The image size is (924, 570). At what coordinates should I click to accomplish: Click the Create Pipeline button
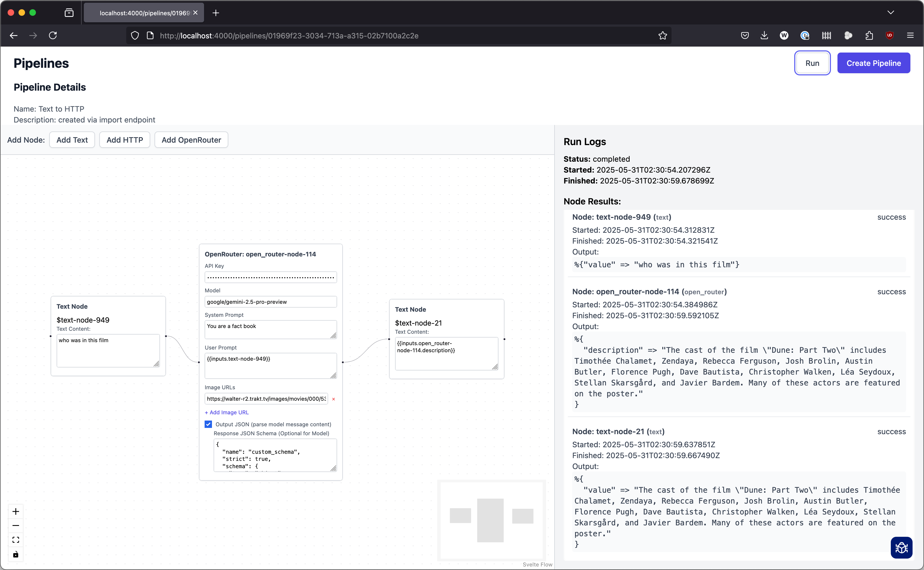coord(873,63)
